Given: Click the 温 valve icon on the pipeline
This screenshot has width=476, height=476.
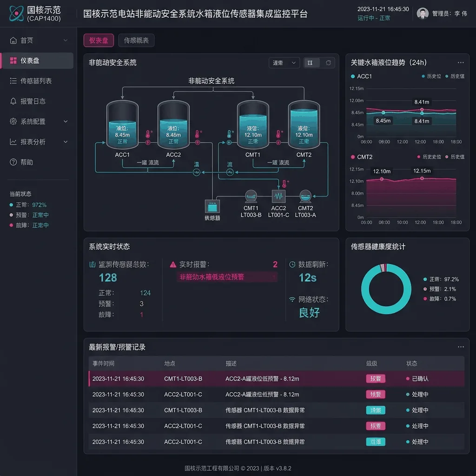Looking at the screenshot, I should pos(197,172).
